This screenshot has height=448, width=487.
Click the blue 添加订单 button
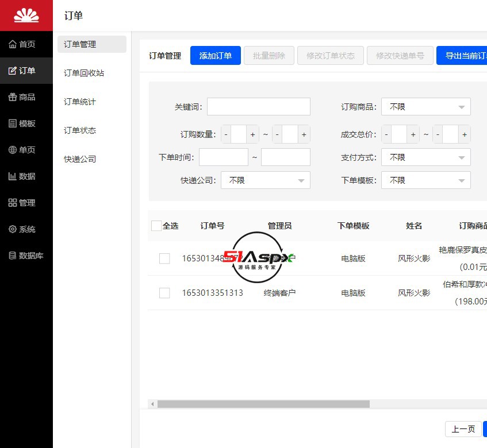pyautogui.click(x=216, y=56)
